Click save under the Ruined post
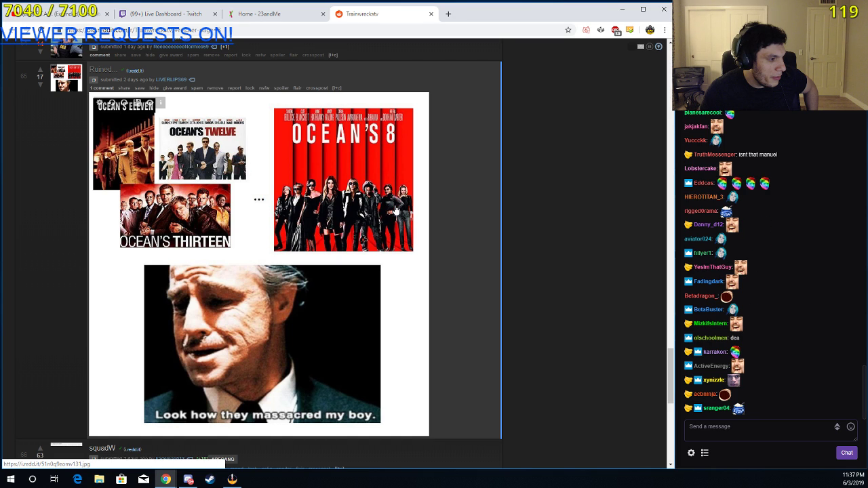868x488 pixels. [140, 88]
